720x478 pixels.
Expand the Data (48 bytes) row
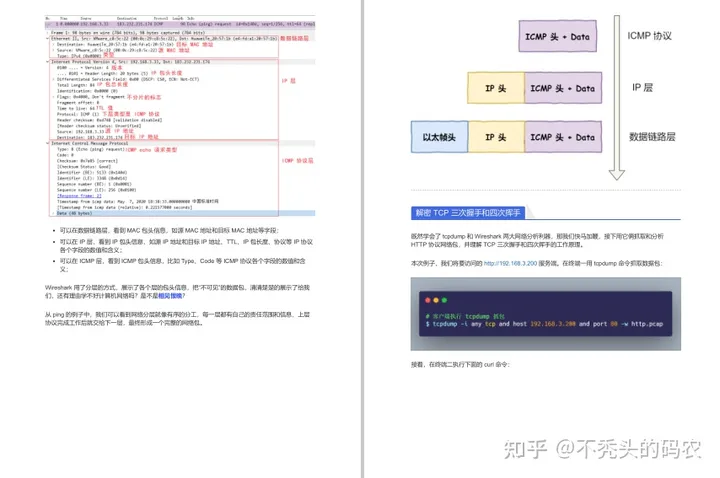coord(53,213)
